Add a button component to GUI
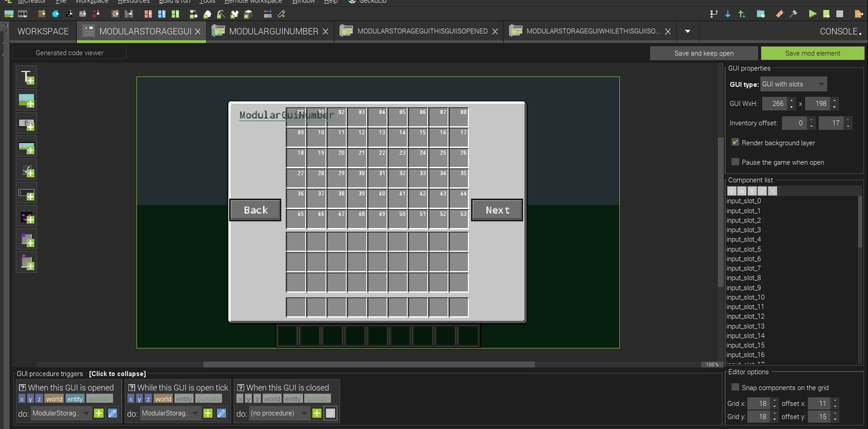Image resolution: width=868 pixels, height=429 pixels. click(26, 124)
